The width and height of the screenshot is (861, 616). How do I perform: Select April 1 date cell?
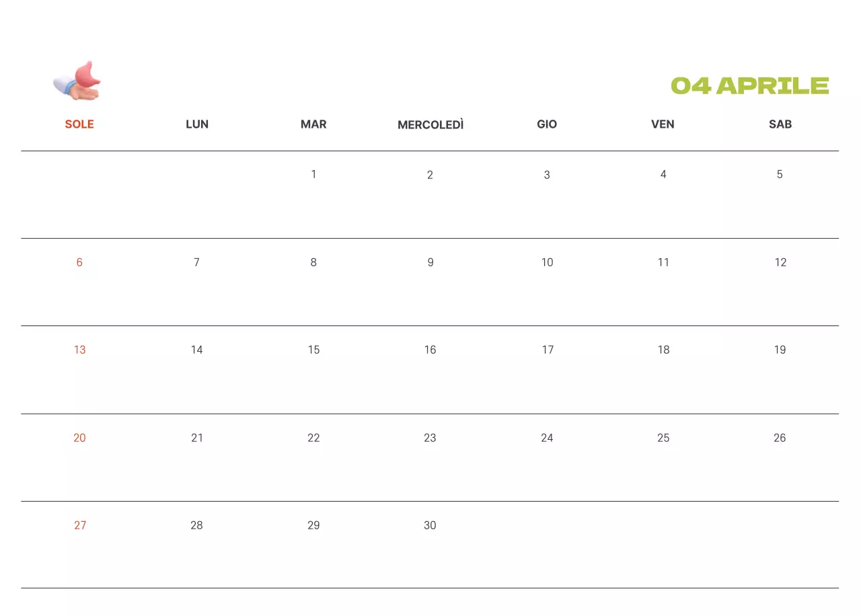(x=313, y=175)
